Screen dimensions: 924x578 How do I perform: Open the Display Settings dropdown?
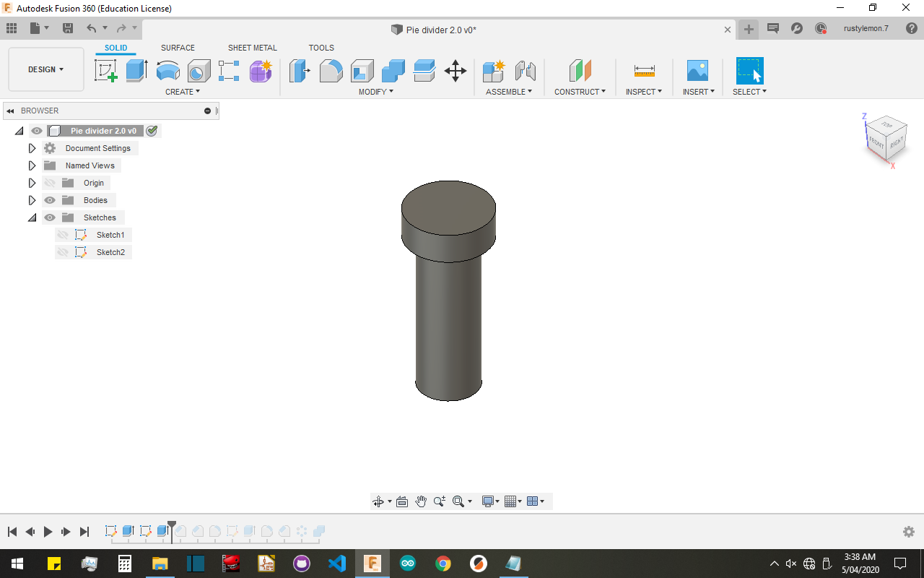click(x=491, y=501)
